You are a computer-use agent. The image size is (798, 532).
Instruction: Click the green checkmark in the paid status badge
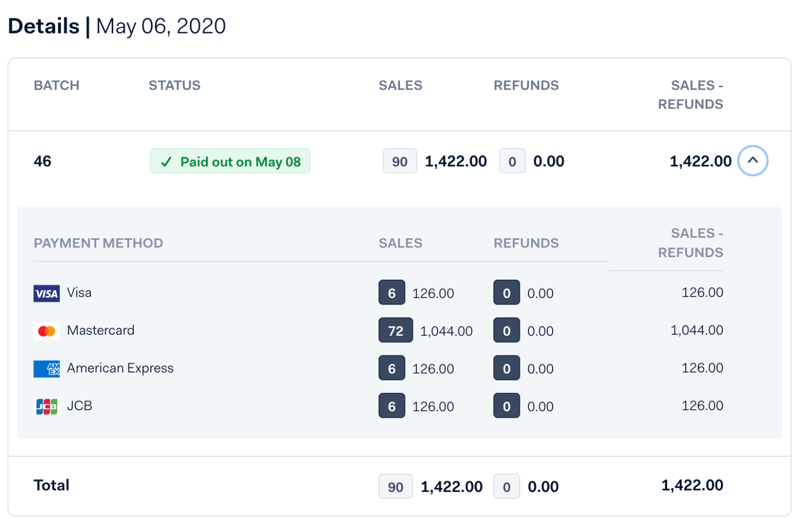(x=166, y=161)
